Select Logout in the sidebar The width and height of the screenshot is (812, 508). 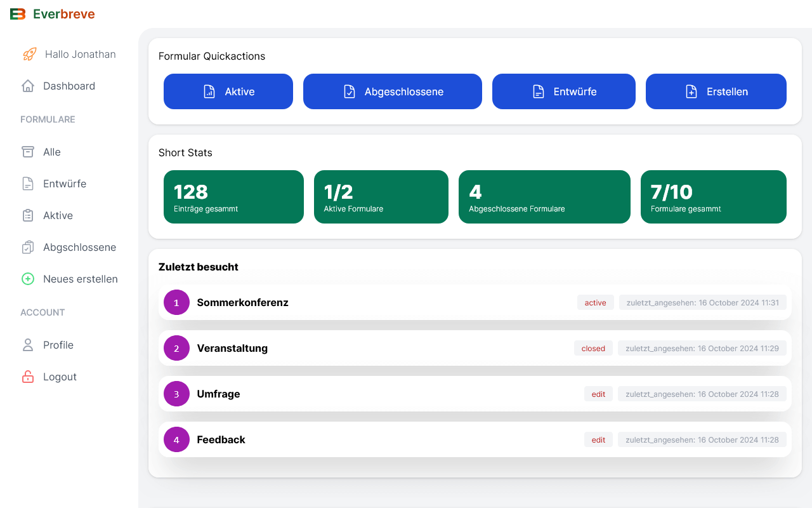(x=69, y=377)
